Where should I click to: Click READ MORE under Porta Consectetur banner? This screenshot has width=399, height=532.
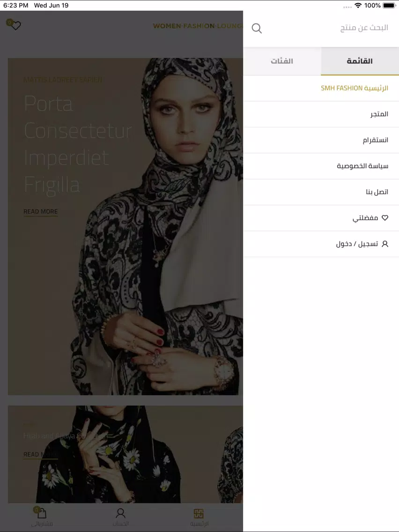pos(40,212)
